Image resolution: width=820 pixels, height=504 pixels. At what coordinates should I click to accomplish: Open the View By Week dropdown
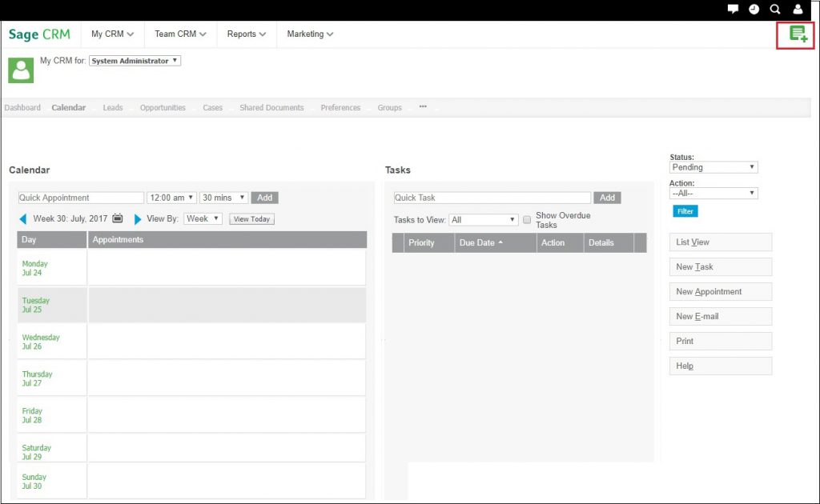pyautogui.click(x=203, y=218)
